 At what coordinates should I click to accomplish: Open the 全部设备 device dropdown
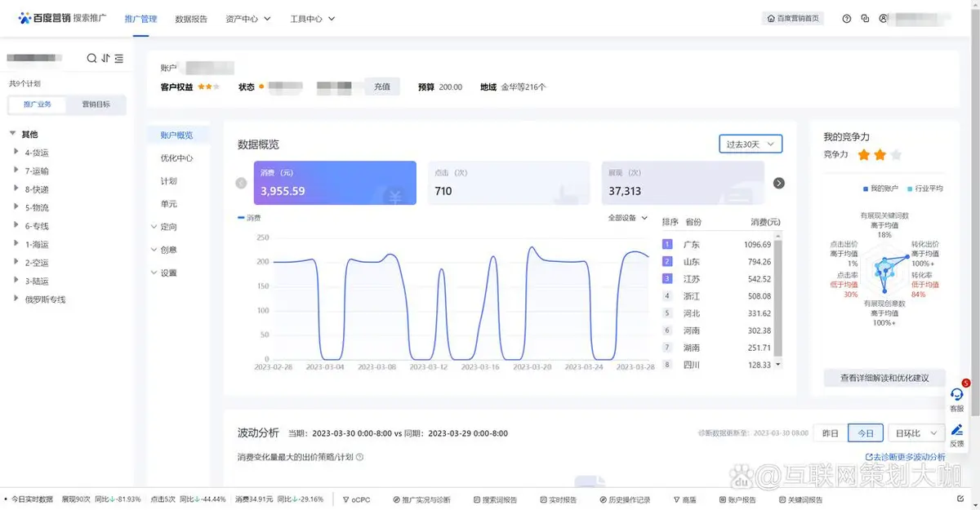(627, 218)
